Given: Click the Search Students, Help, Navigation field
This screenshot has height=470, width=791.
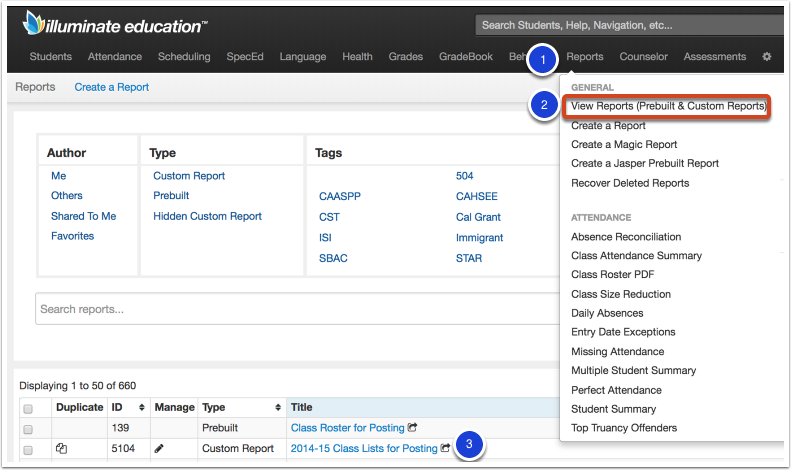Looking at the screenshot, I should click(x=629, y=25).
